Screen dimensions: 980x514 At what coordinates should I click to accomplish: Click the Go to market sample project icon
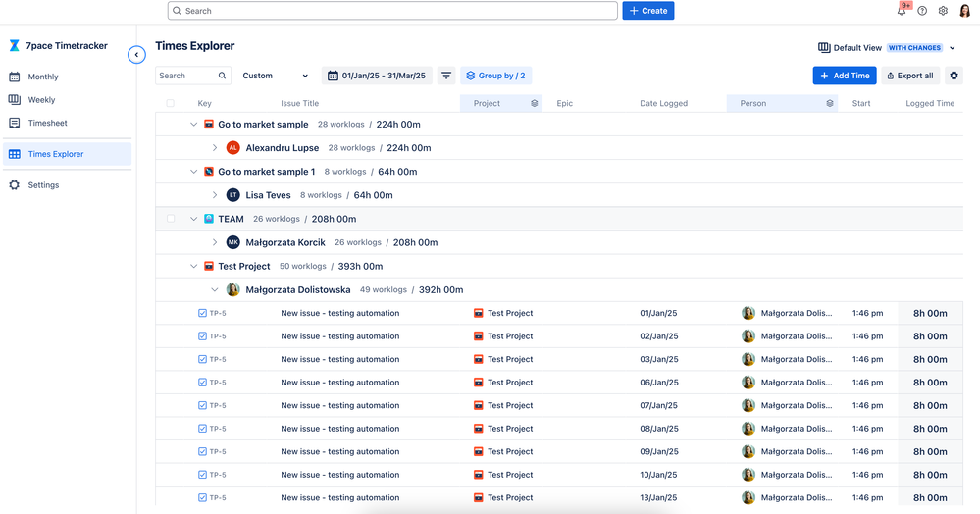pyautogui.click(x=209, y=125)
